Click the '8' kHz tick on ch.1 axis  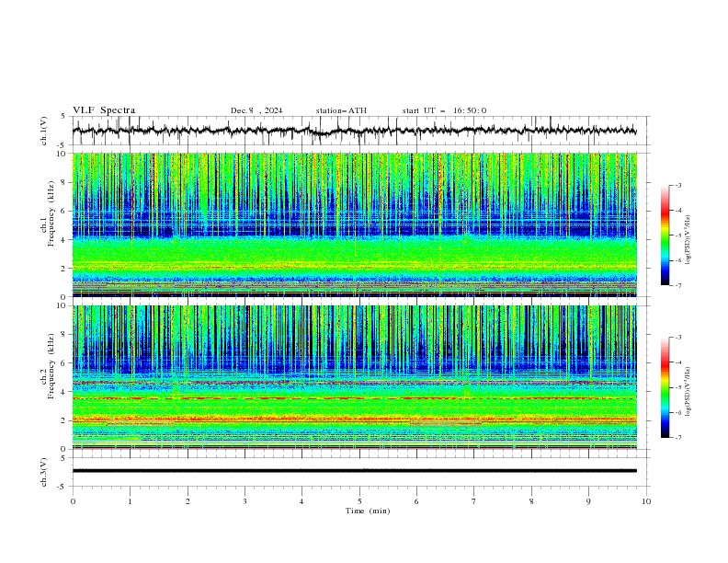(x=65, y=182)
